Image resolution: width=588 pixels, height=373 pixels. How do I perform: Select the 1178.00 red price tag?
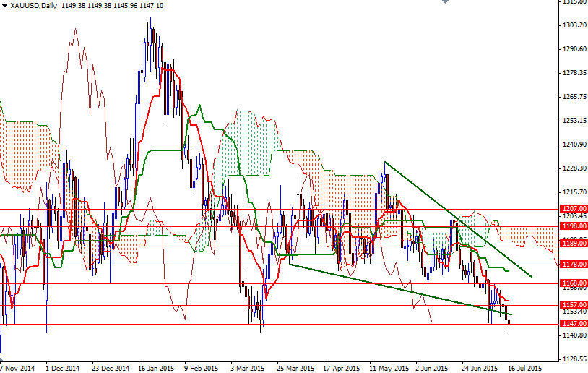coord(573,265)
